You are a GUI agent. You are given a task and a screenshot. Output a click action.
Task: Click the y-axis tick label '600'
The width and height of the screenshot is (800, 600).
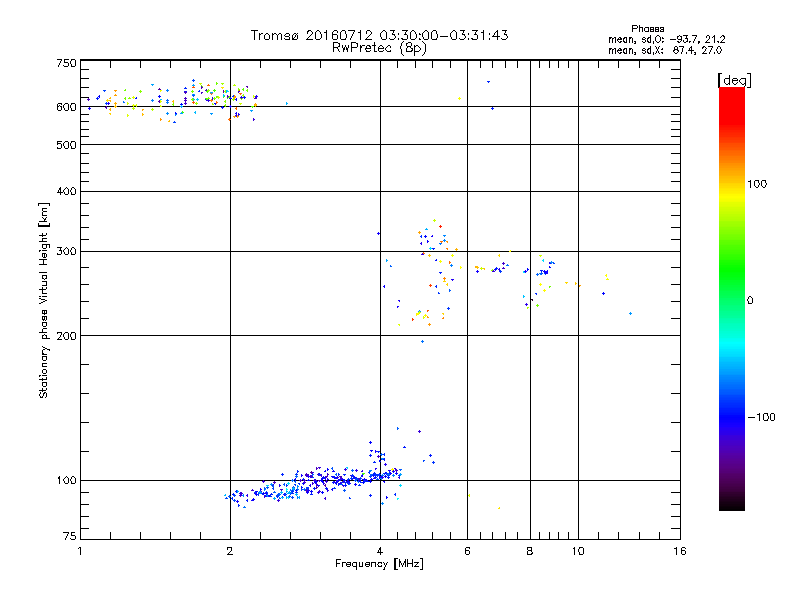pos(66,107)
